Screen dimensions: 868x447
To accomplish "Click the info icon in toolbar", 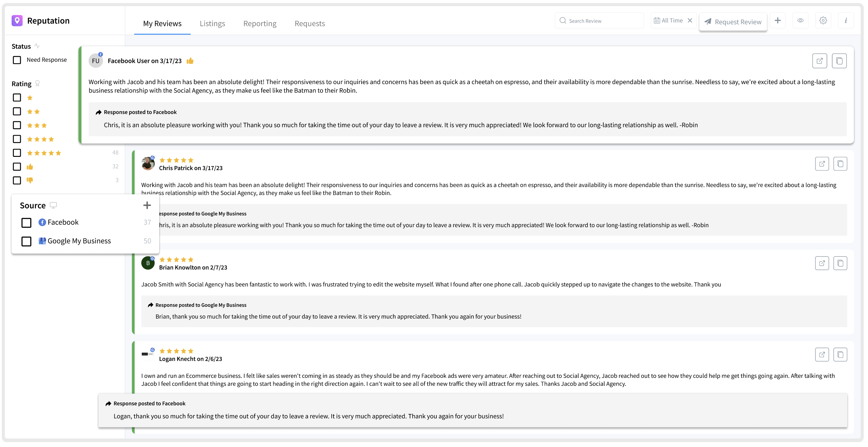I will click(x=846, y=20).
